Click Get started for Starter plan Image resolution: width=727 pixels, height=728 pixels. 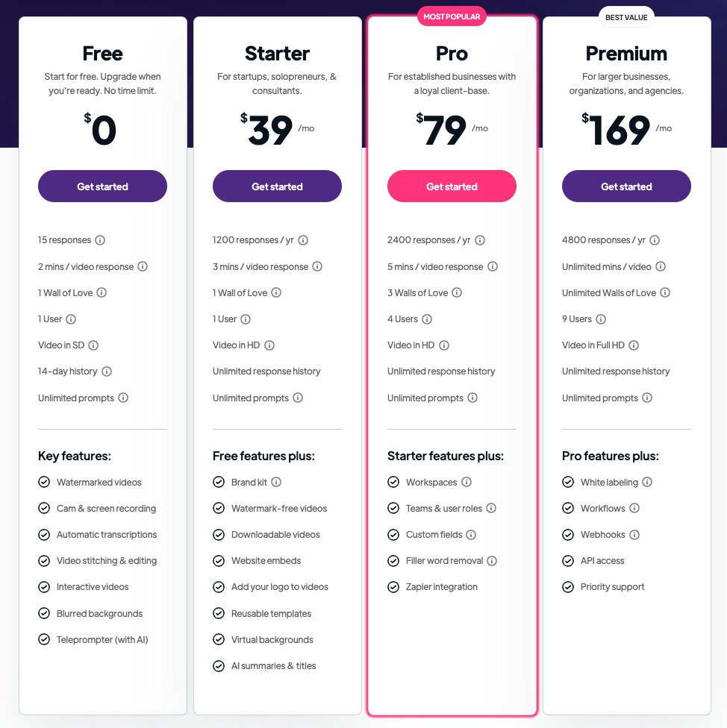[x=277, y=186]
